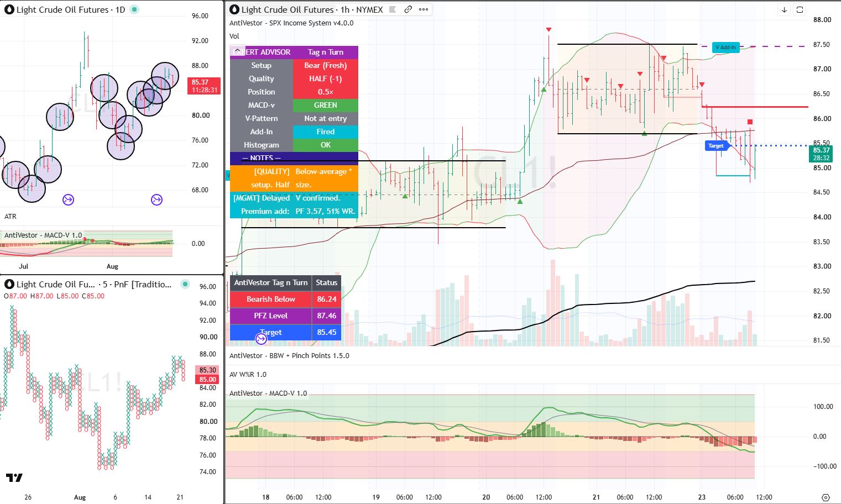Click the oil drop symbol logo on the 1h chart
The image size is (841, 504).
234,9
